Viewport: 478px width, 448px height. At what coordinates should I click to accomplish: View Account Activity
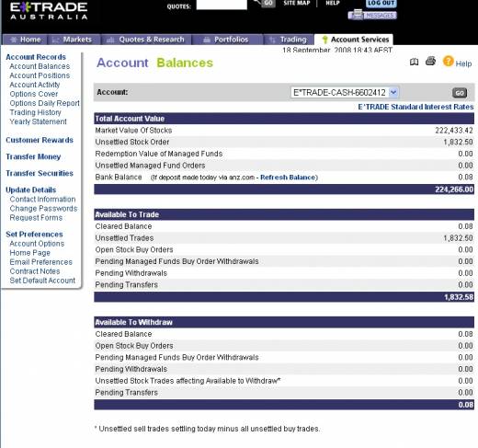pyautogui.click(x=35, y=85)
